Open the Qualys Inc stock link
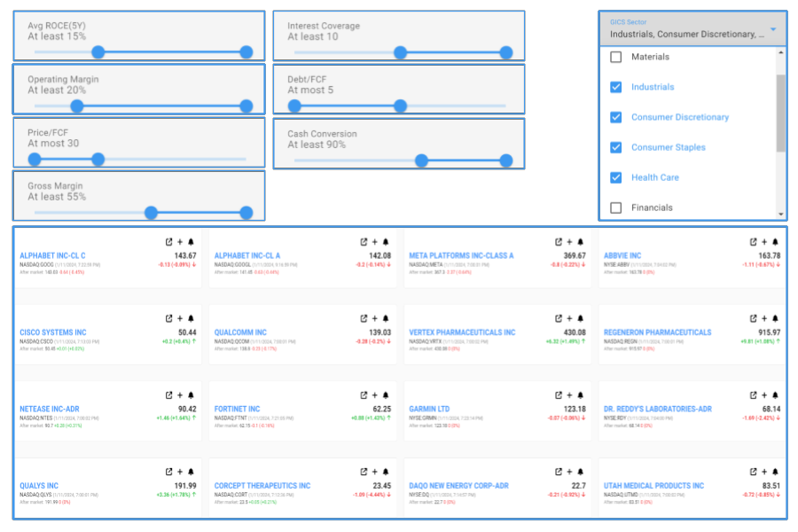The width and height of the screenshot is (798, 532). pyautogui.click(x=39, y=486)
